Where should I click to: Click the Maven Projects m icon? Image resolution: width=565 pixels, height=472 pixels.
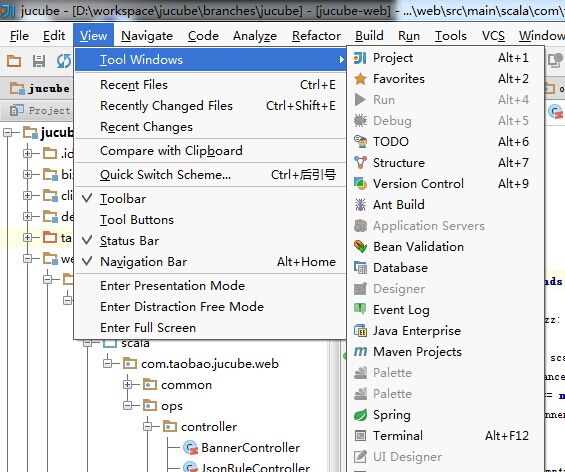click(360, 352)
